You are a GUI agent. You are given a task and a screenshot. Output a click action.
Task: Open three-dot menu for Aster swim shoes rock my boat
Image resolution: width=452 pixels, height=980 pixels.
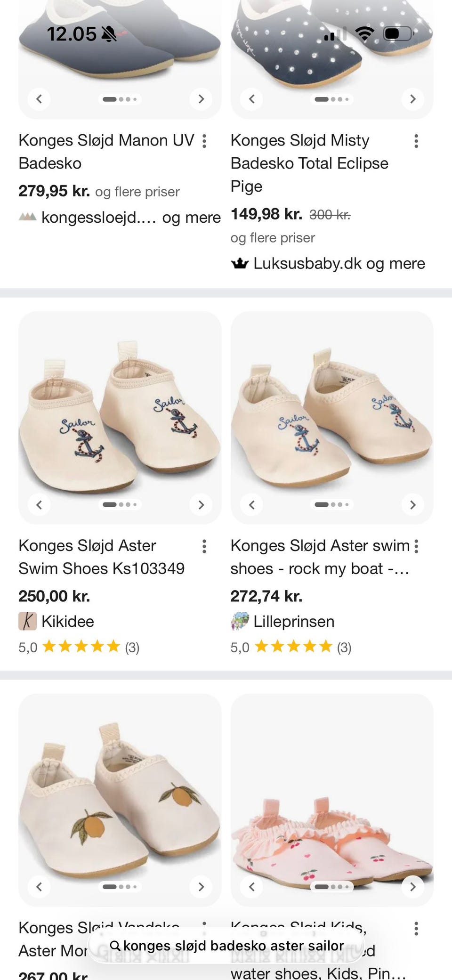[416, 546]
